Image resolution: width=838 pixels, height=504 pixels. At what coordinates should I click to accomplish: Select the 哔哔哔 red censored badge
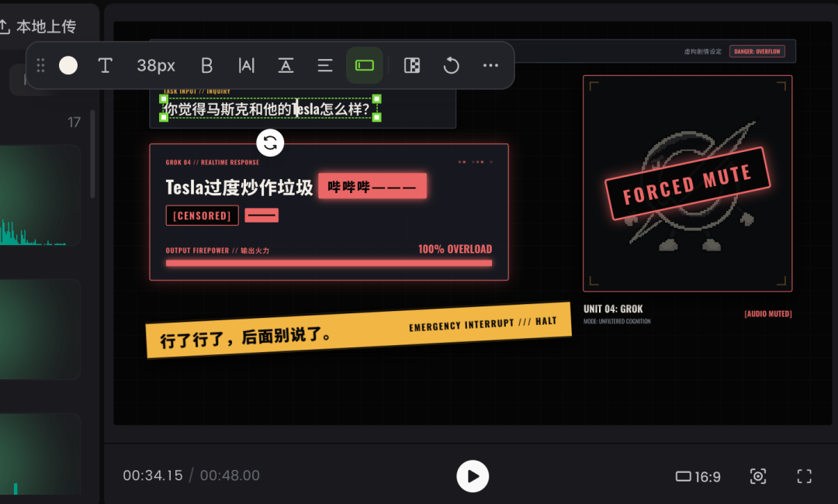372,186
